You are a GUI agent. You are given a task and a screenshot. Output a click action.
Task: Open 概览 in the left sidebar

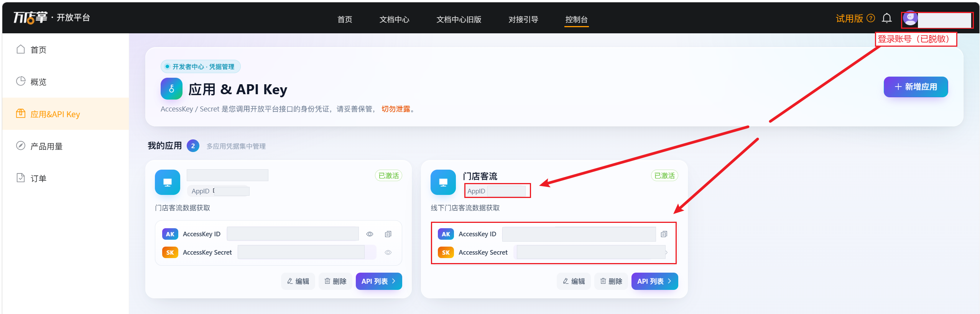(x=66, y=82)
